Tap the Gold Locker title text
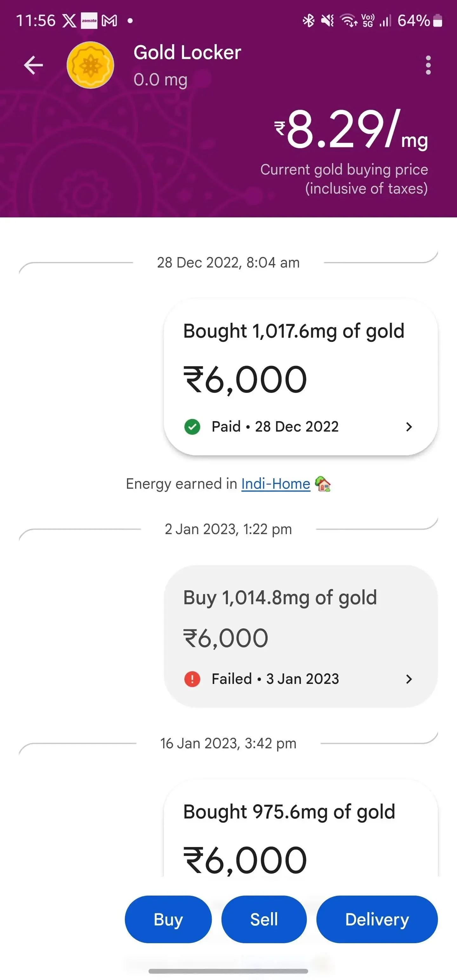The width and height of the screenshot is (457, 980). click(x=187, y=52)
